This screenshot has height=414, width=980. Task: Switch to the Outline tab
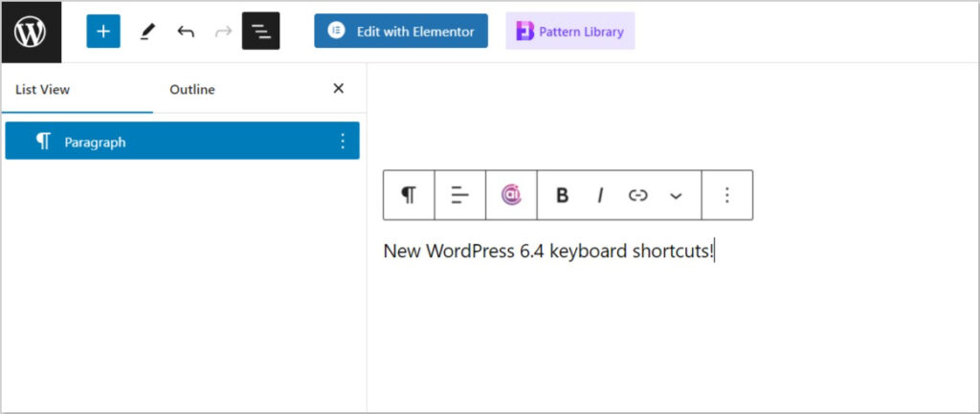coord(192,89)
